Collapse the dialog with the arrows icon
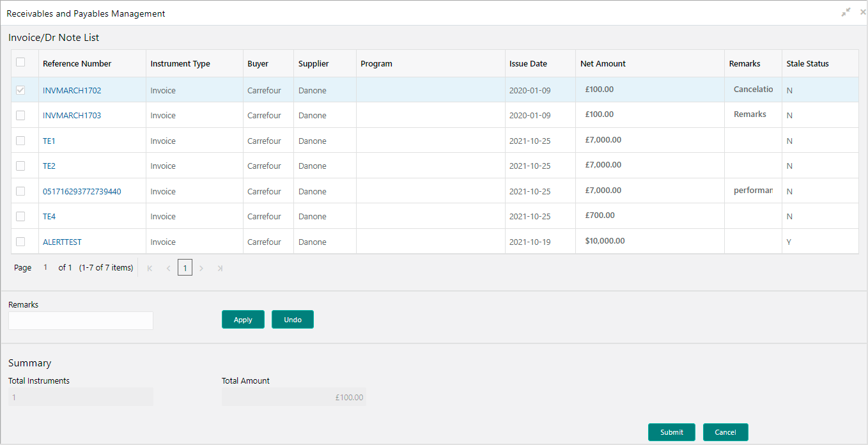 (846, 12)
